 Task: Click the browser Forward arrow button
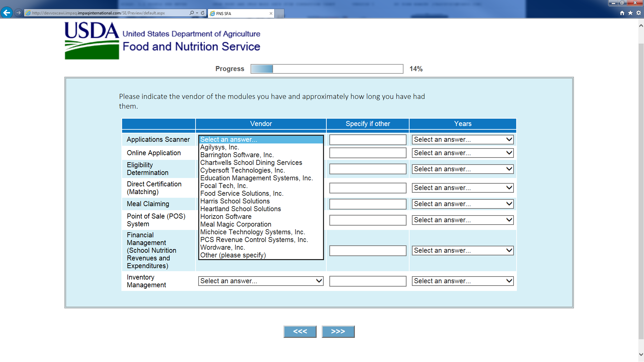point(18,13)
